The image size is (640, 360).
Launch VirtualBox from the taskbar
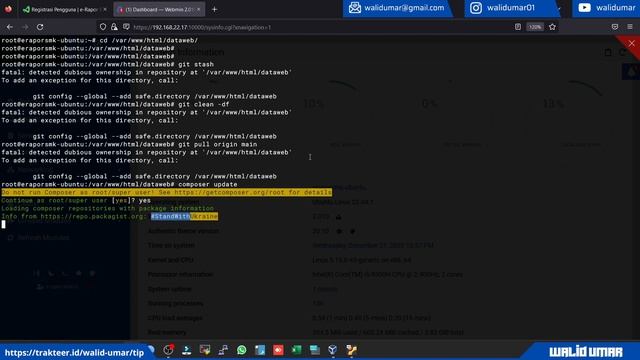(x=333, y=350)
